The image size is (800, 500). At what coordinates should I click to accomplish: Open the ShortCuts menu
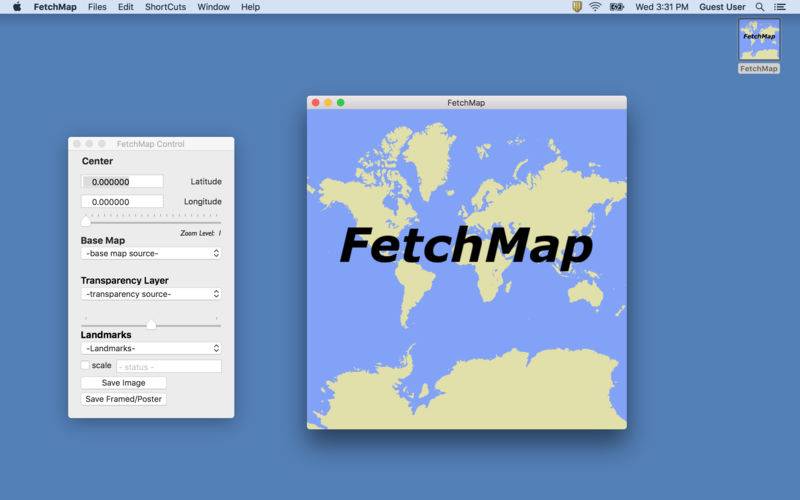point(164,7)
